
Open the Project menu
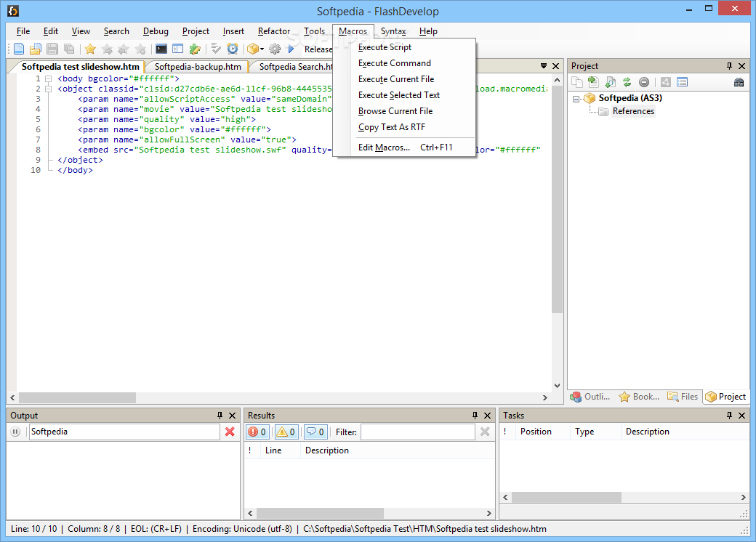[x=196, y=31]
